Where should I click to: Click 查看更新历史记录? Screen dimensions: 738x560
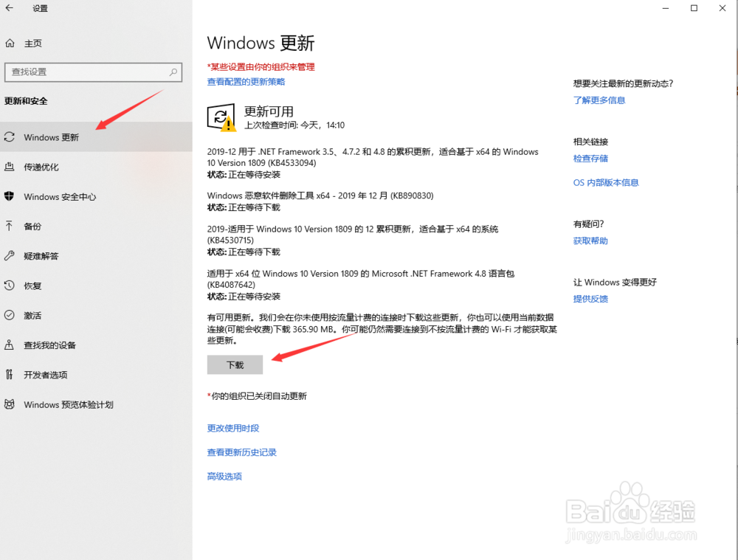241,452
